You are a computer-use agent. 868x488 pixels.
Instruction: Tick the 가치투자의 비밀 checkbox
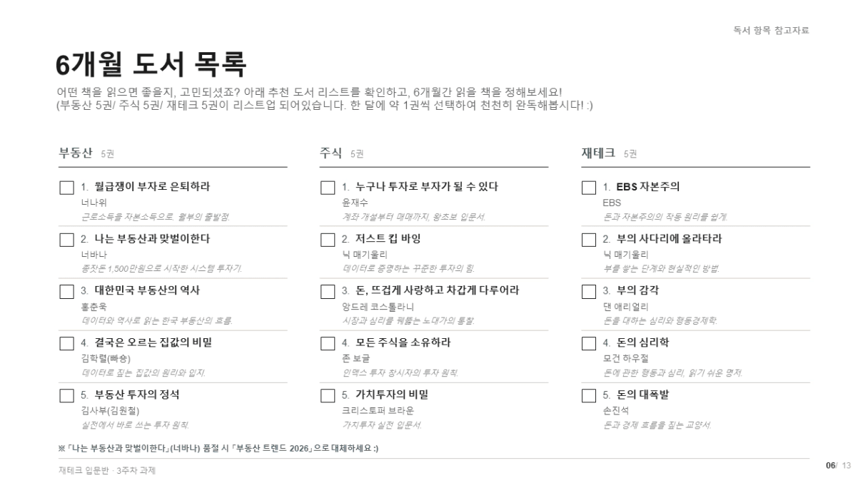click(328, 395)
